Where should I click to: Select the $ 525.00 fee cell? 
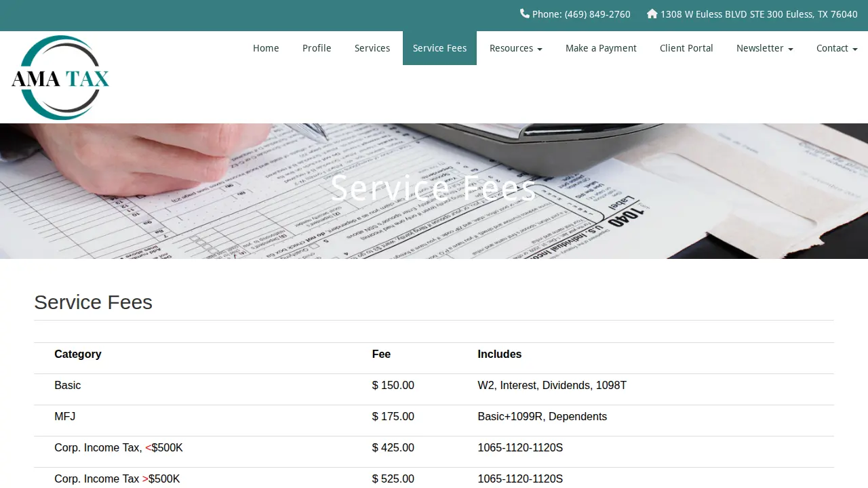pyautogui.click(x=393, y=479)
